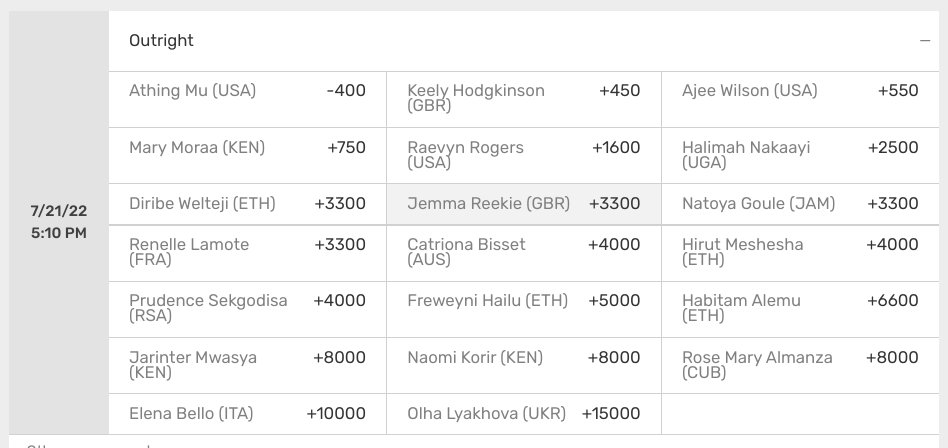
Task: Select Athing Mu (USA) at -400
Action: pyautogui.click(x=248, y=100)
